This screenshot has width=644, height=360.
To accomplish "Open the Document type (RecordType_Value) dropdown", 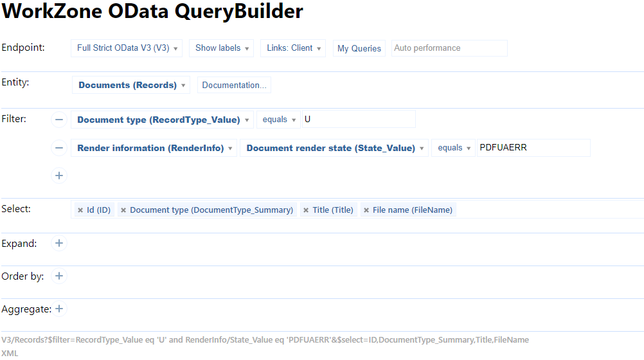I will 162,120.
